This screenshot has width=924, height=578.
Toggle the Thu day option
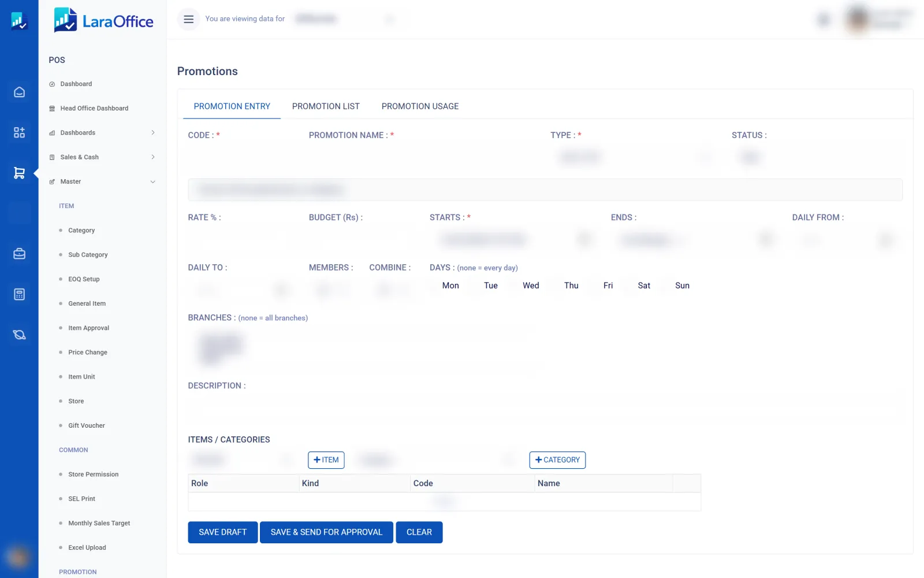click(x=571, y=286)
